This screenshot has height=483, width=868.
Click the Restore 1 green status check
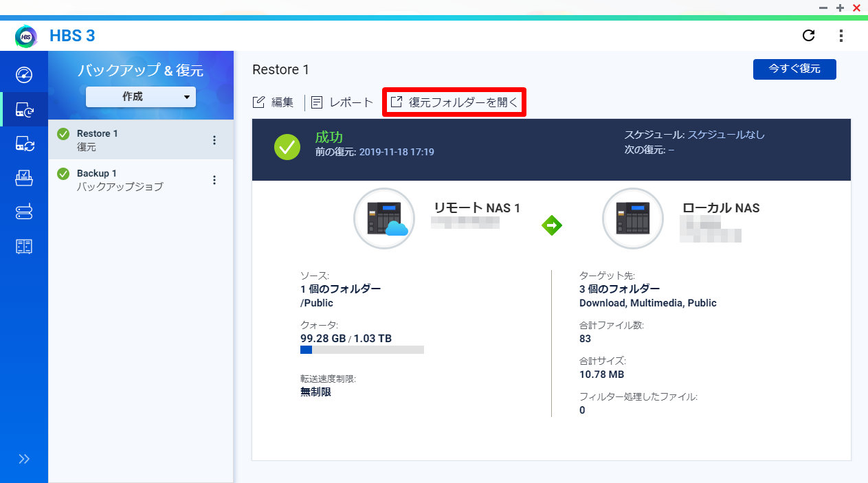(x=63, y=134)
